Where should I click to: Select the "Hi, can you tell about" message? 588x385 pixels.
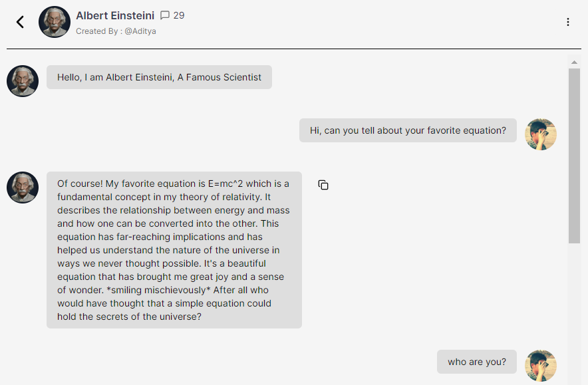point(408,130)
